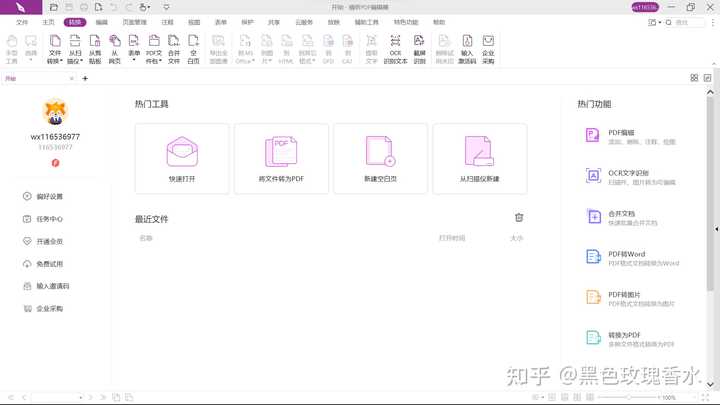Screen dimensions: 720x405
Task: Open 企业采购 in left sidebar
Action: [43, 309]
